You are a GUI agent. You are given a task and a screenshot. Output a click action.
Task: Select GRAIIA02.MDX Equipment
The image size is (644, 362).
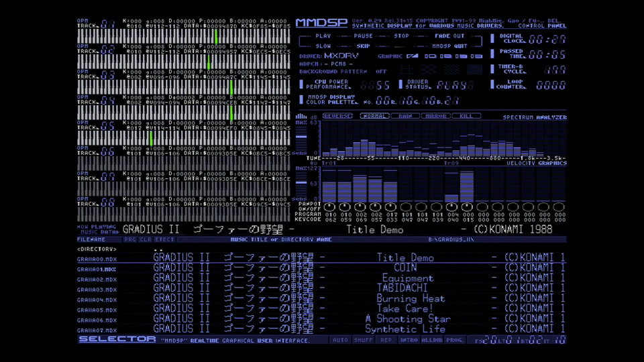(x=321, y=279)
